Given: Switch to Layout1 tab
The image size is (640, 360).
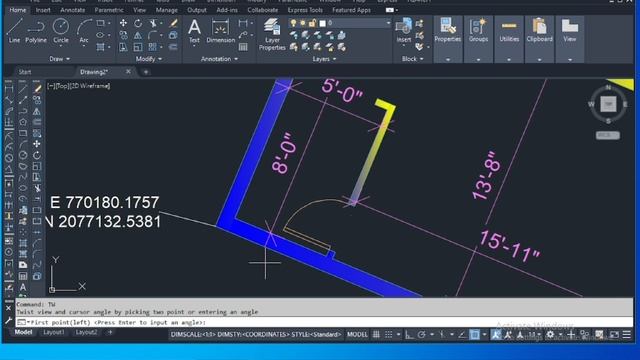Looking at the screenshot, I should click(54, 332).
